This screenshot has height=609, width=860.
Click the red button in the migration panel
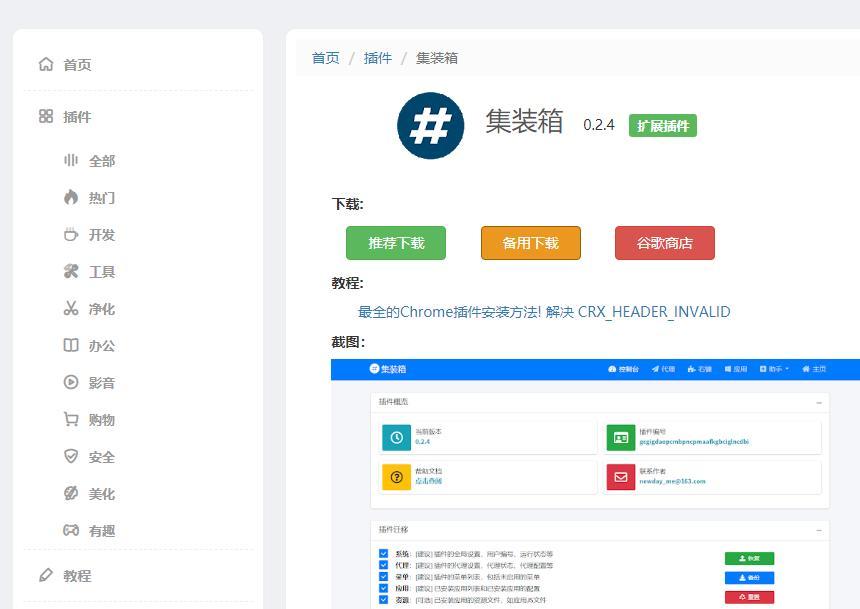(749, 597)
